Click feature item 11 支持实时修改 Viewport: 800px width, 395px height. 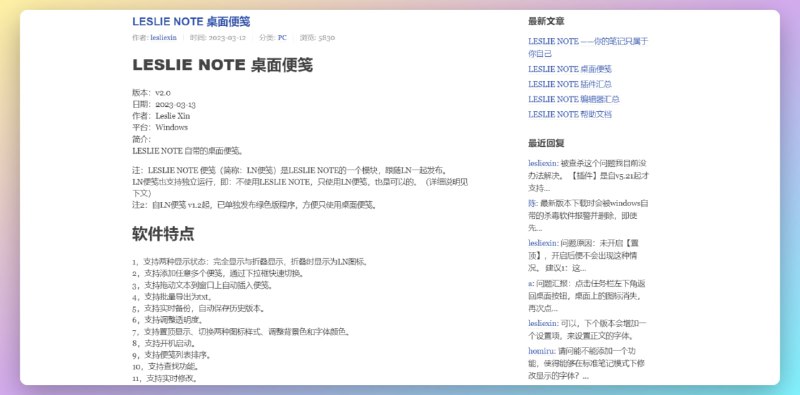[x=166, y=379]
